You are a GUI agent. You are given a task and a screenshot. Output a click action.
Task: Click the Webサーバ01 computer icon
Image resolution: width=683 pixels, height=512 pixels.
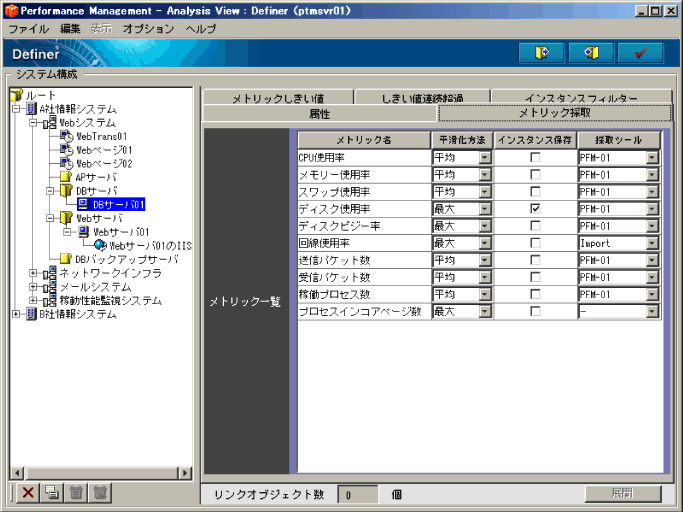tap(83, 231)
